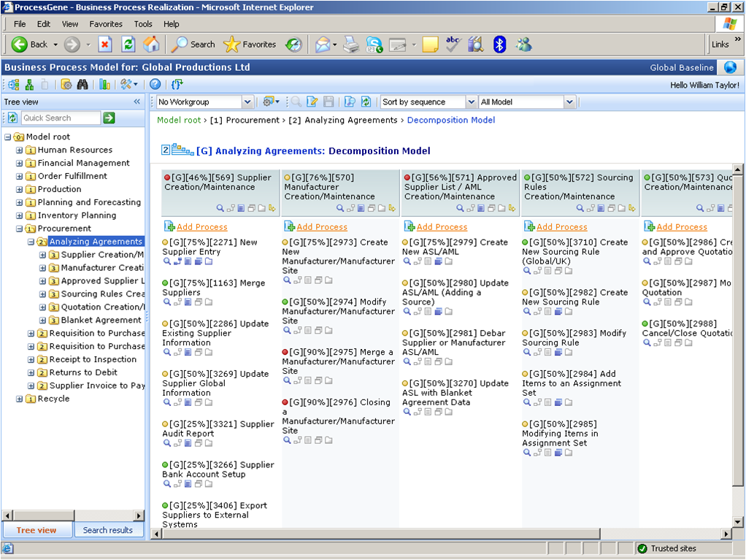Screen dimensions: 746x560
Task: Collapse the Analyzing Agreements tree node
Action: click(x=31, y=242)
